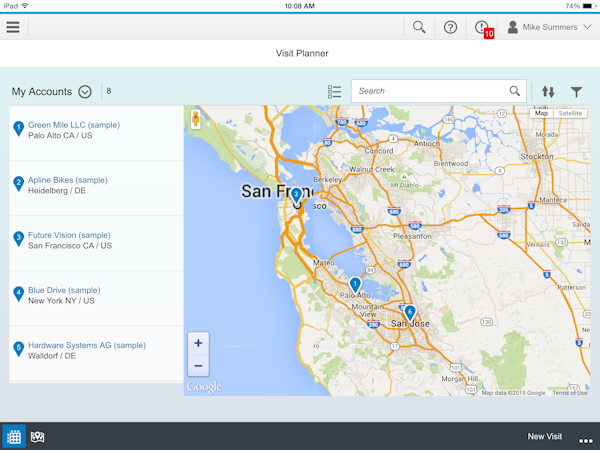Switch map to Map view
Screen dimensions: 600x450
click(x=541, y=113)
